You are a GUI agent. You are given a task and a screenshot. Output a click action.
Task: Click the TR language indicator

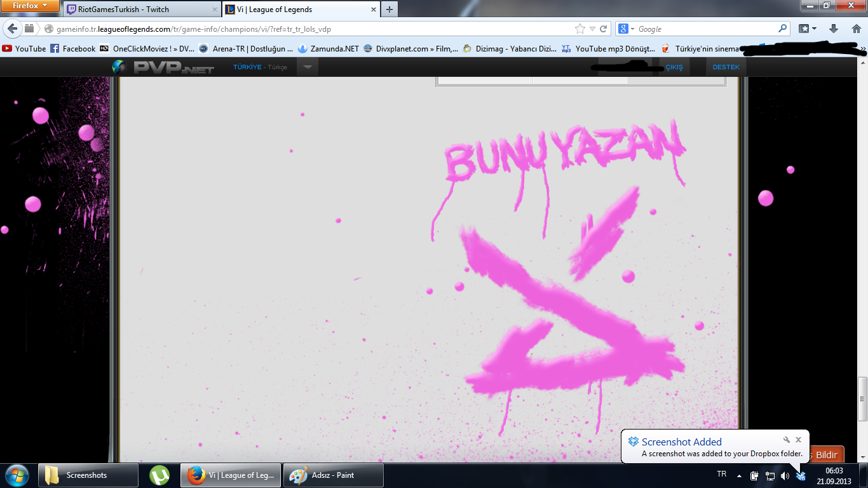point(721,475)
